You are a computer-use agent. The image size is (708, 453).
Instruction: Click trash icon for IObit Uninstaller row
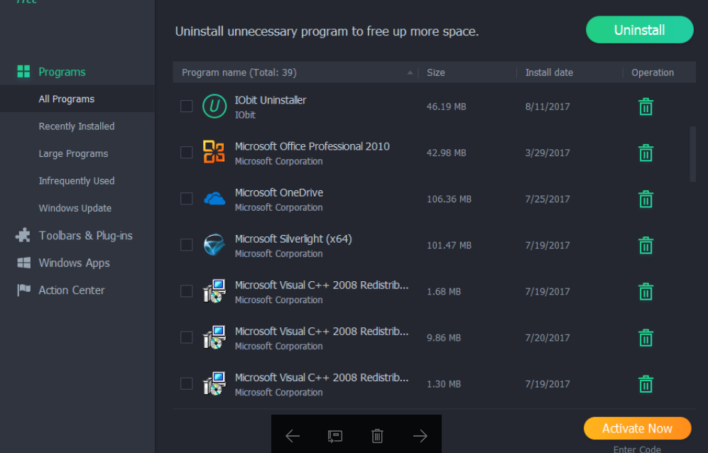[x=646, y=107]
